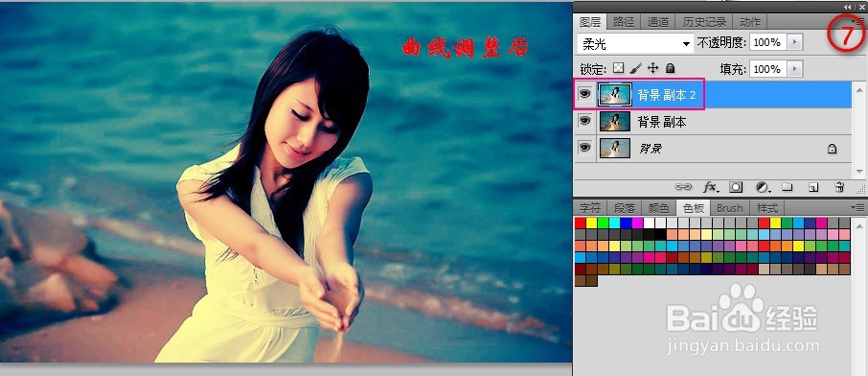Open the 填充 fill slider arrow
Screen dimensions: 868x376
(795, 69)
